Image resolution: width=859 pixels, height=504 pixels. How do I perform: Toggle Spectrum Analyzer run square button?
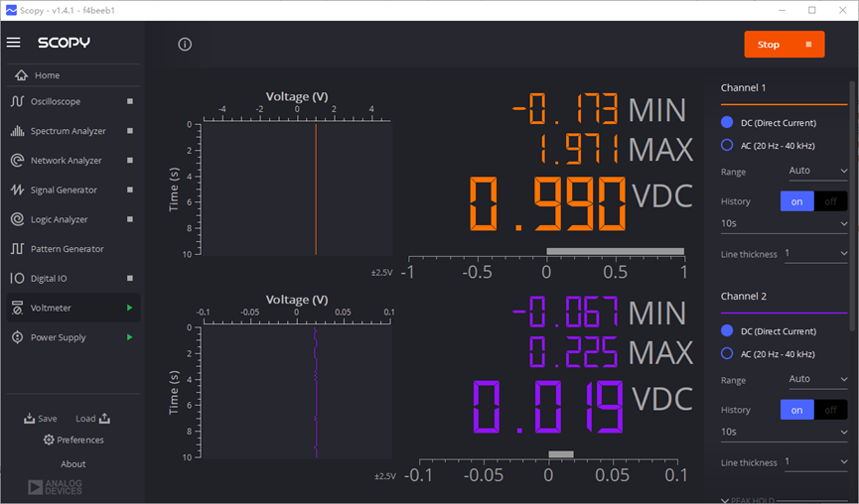click(x=130, y=131)
